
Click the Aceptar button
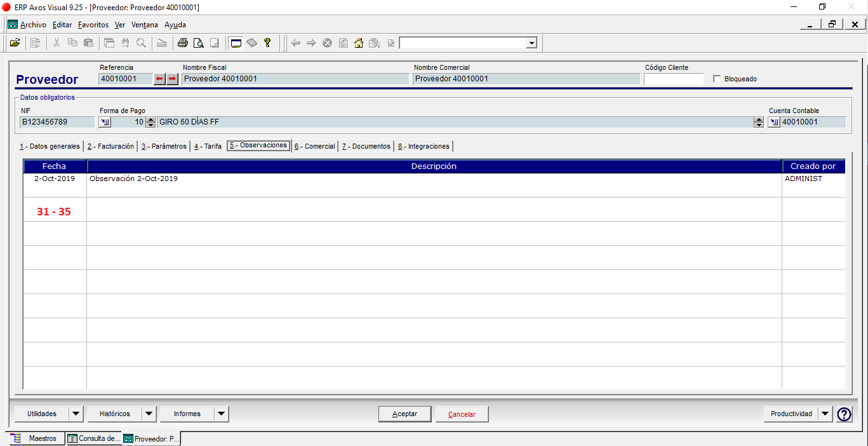(x=405, y=414)
